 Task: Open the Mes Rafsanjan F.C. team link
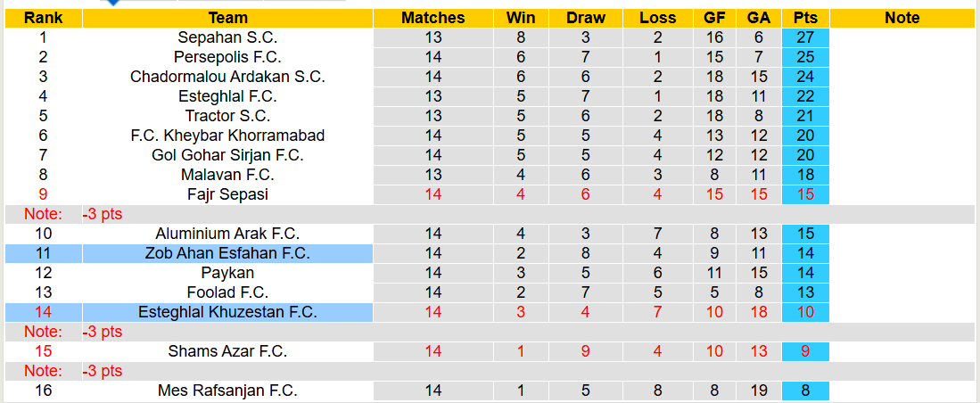(x=227, y=391)
